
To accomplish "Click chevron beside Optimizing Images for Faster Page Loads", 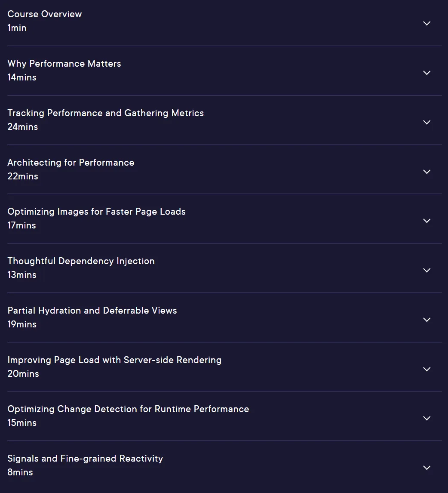I will tap(427, 221).
